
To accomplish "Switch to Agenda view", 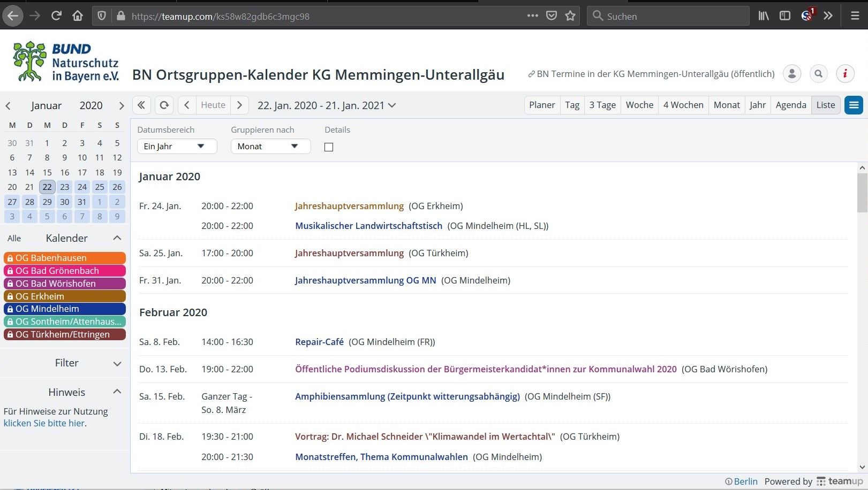I will click(x=791, y=105).
